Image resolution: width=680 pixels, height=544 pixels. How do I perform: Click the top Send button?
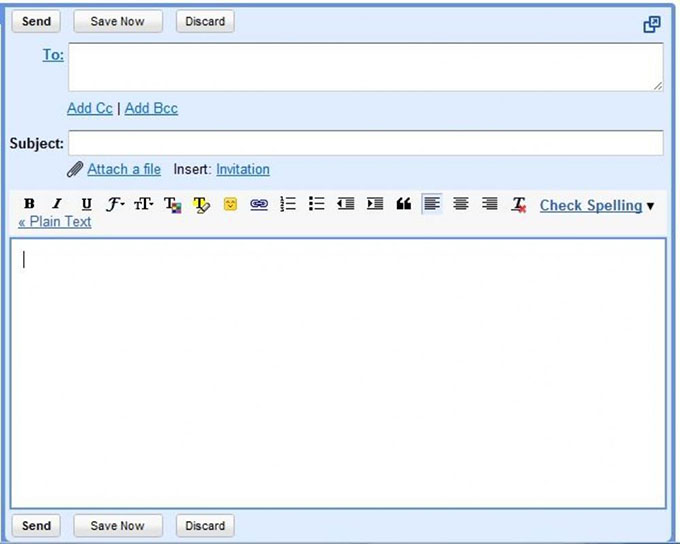36,22
